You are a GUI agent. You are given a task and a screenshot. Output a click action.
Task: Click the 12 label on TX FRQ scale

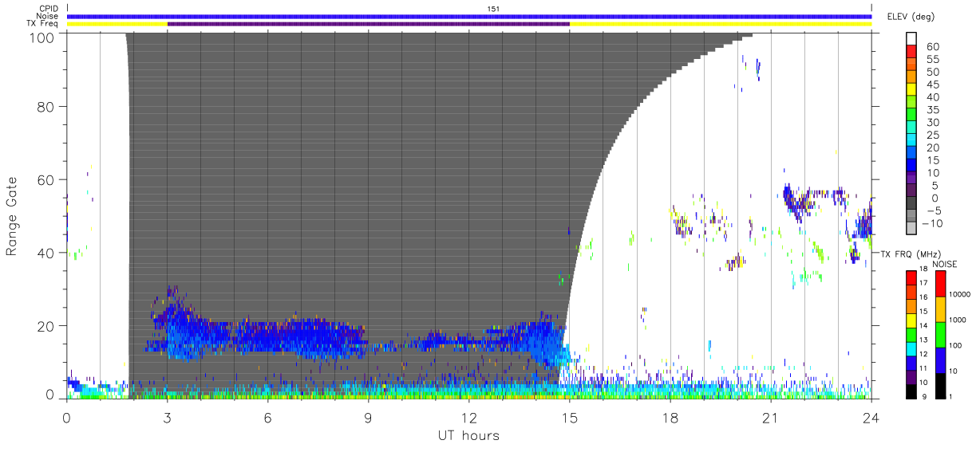pos(924,354)
